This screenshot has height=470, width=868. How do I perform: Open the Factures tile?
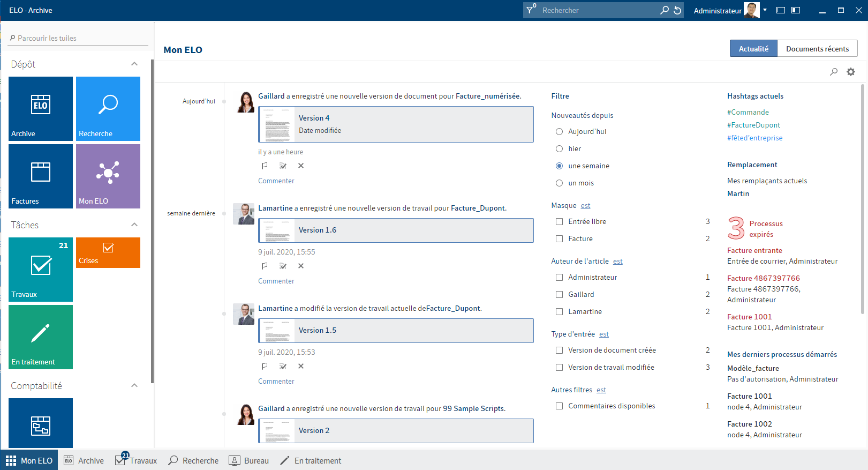(x=41, y=176)
